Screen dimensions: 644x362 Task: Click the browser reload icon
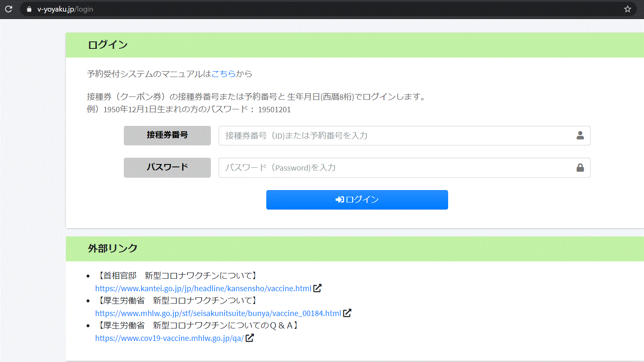tap(9, 9)
